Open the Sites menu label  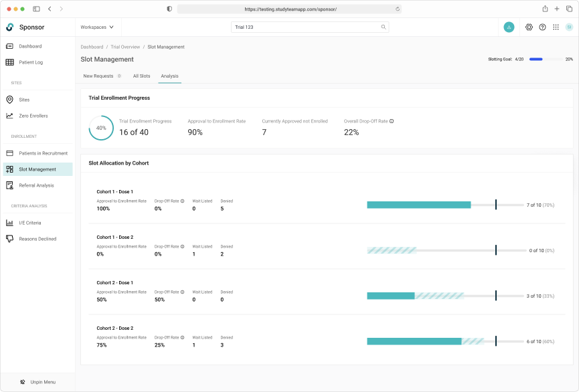[24, 100]
